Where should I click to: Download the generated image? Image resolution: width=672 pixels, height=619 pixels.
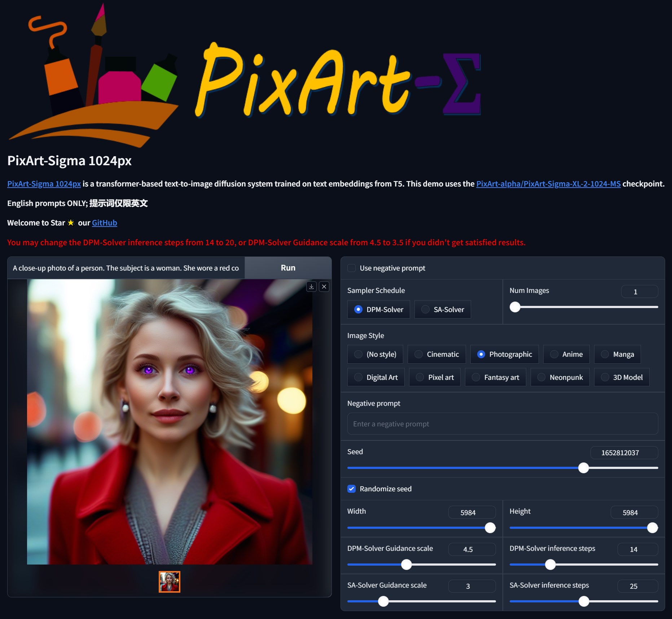coord(311,287)
